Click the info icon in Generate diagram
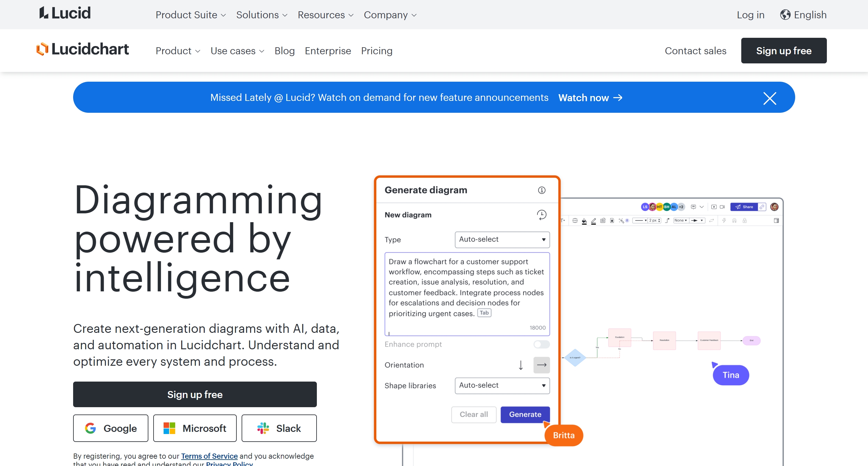 541,190
